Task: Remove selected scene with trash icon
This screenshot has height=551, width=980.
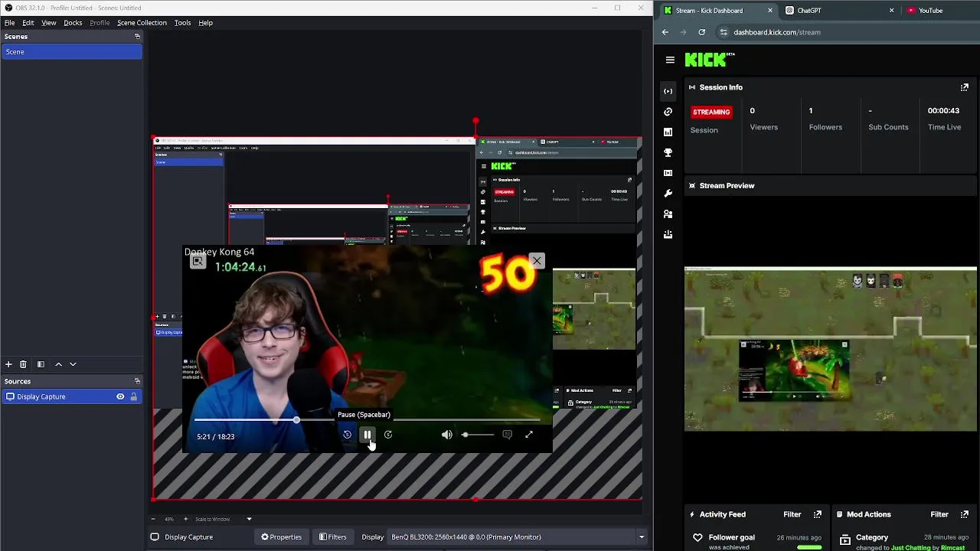Action: click(23, 364)
